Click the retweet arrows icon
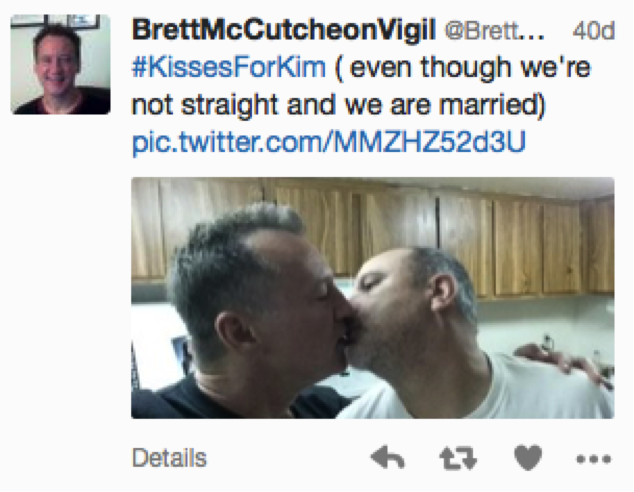 coord(458,458)
